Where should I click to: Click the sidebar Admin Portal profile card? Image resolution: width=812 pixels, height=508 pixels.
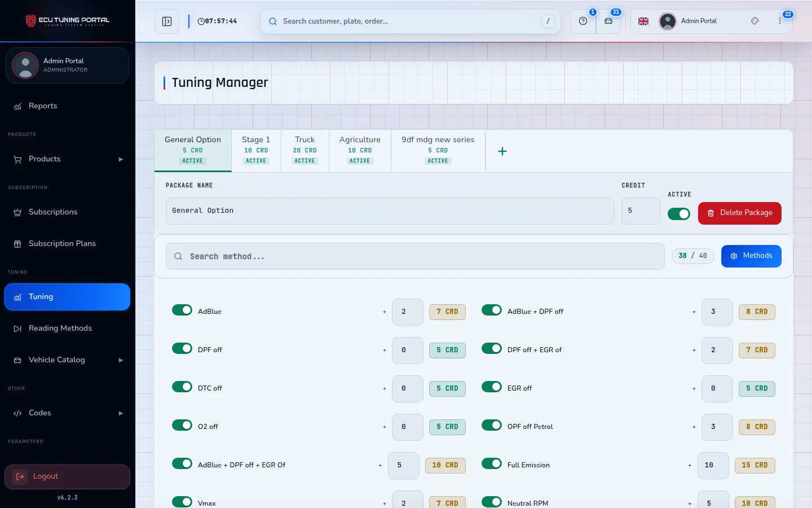pyautogui.click(x=67, y=65)
